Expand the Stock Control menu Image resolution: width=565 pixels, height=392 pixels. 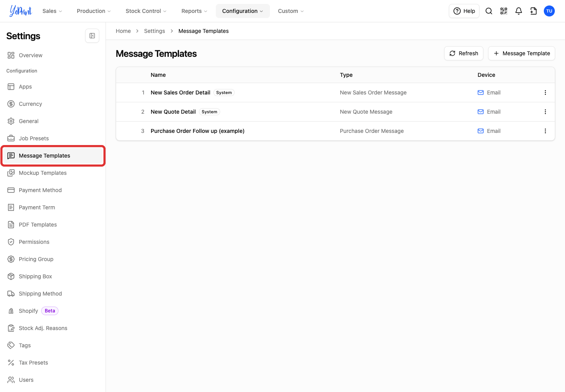coord(146,11)
